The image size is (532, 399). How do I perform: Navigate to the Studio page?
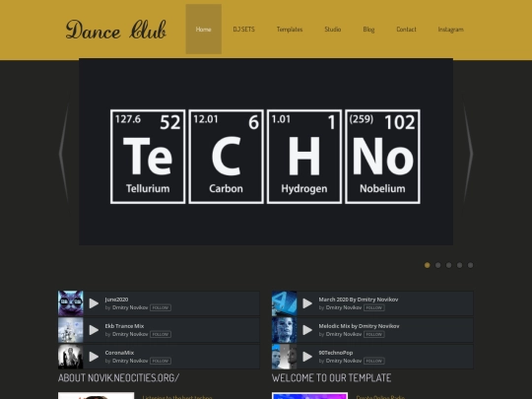tap(333, 30)
